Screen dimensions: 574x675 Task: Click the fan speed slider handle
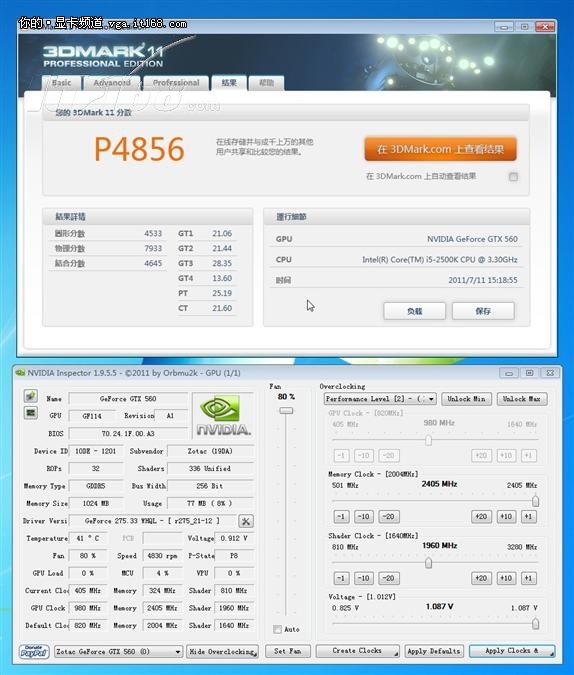coord(286,411)
